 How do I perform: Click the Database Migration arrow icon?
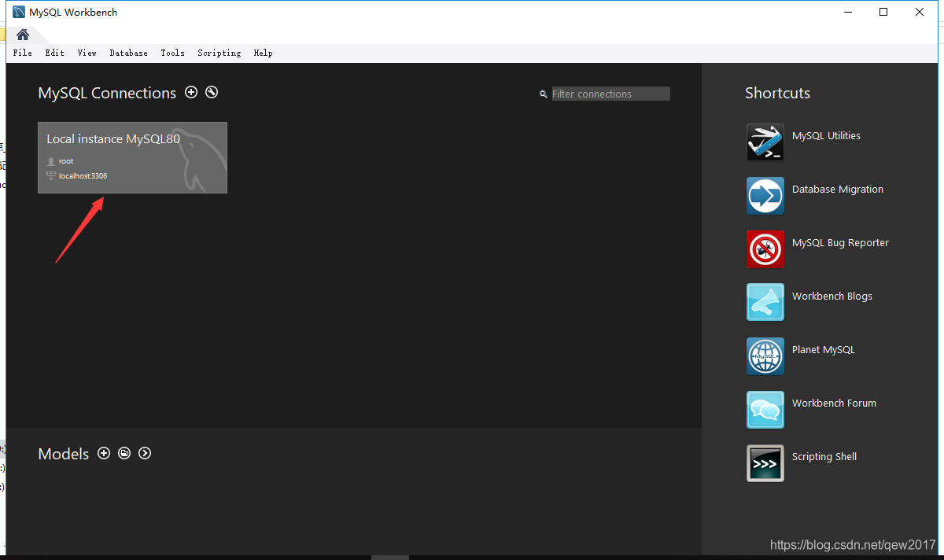(x=765, y=196)
